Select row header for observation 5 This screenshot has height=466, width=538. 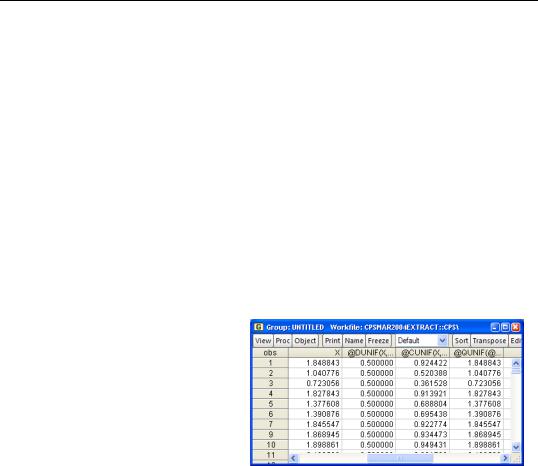click(270, 404)
